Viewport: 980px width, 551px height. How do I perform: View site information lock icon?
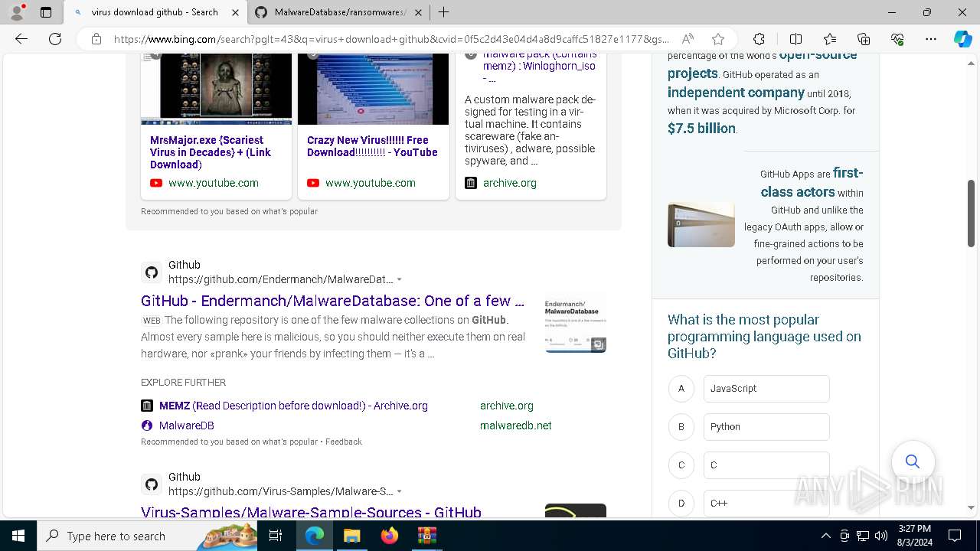96,39
